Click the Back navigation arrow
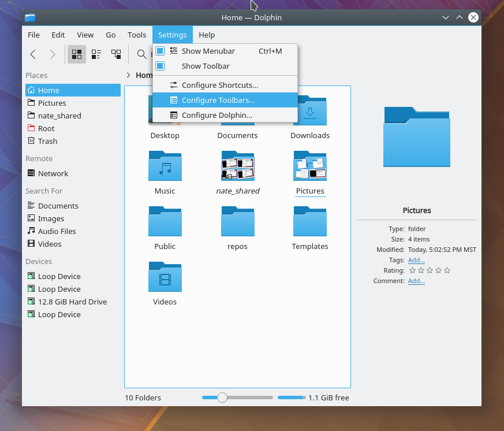504x431 pixels. pyautogui.click(x=33, y=54)
